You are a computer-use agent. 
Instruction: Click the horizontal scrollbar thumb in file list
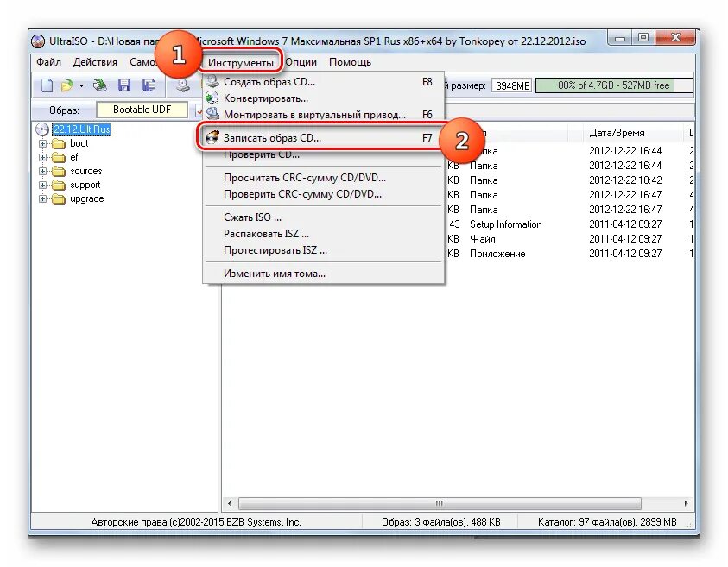pos(440,503)
